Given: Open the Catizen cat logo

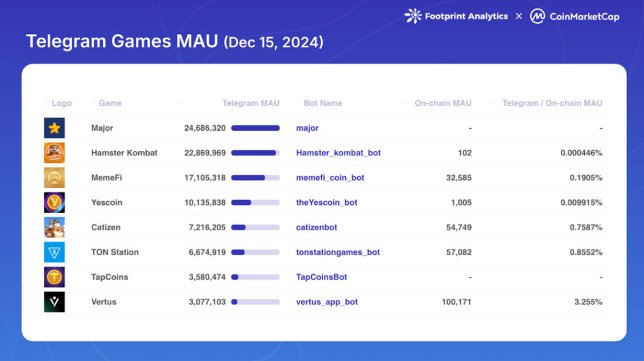Looking at the screenshot, I should 54,227.
